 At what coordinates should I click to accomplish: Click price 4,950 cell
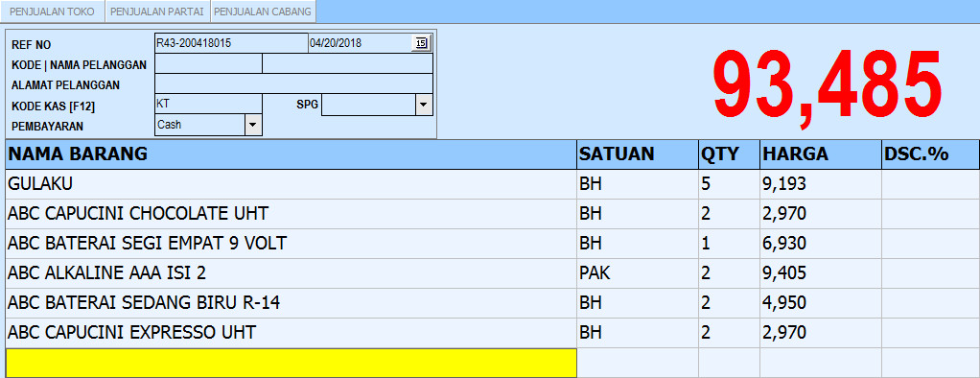pos(821,303)
